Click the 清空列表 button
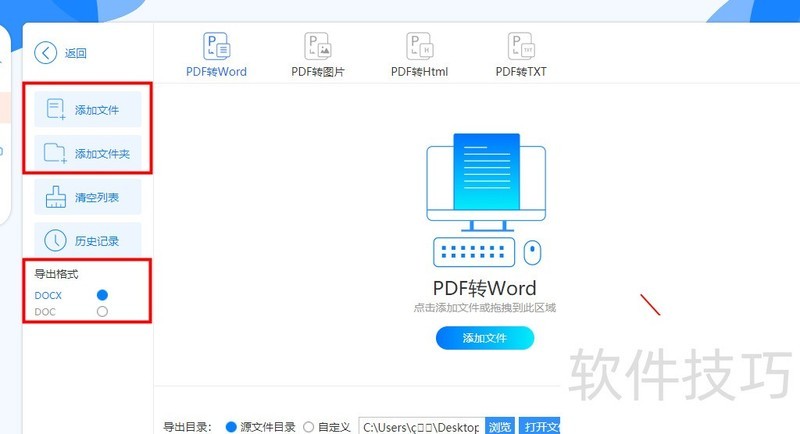800x434 pixels. 88,197
